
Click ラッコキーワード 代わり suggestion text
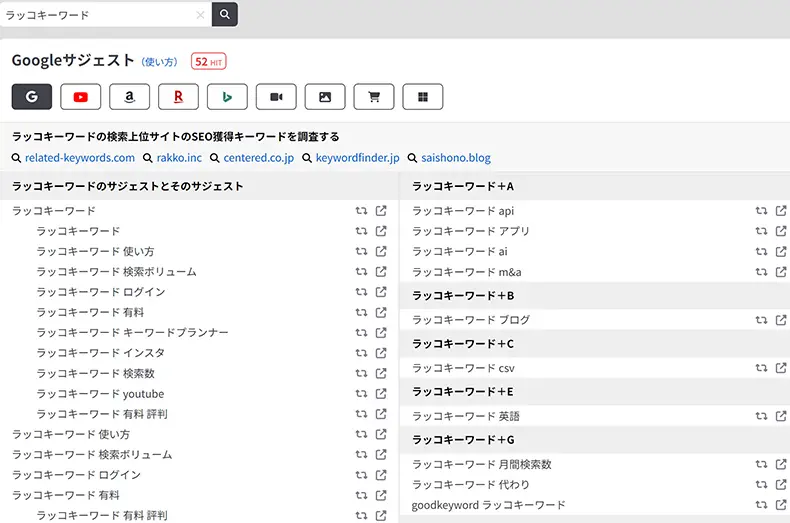click(471, 484)
